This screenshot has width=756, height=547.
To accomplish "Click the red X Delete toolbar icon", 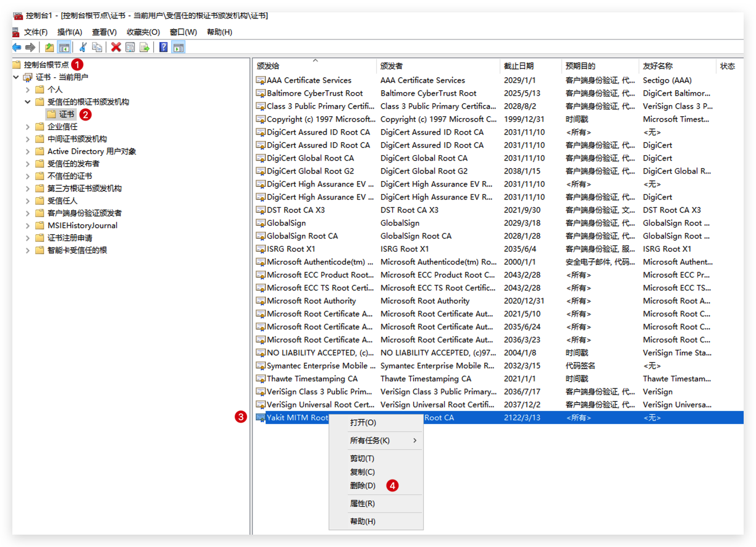I will pos(115,47).
